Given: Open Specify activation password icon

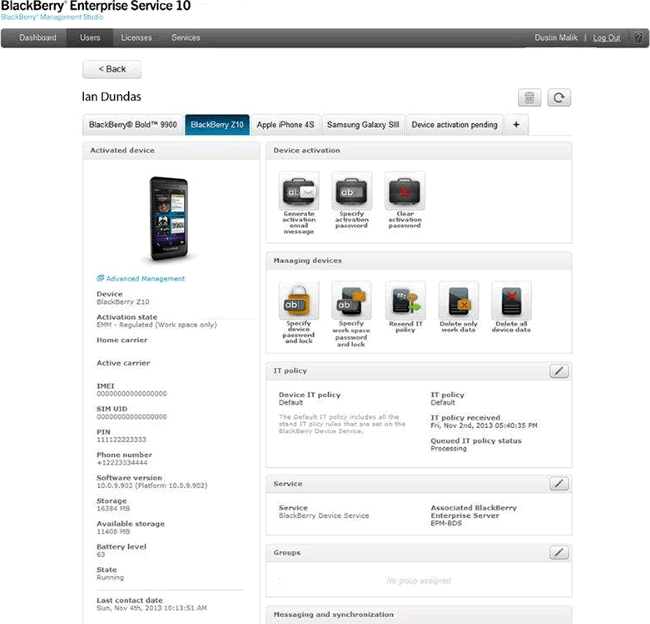Looking at the screenshot, I should pyautogui.click(x=352, y=191).
